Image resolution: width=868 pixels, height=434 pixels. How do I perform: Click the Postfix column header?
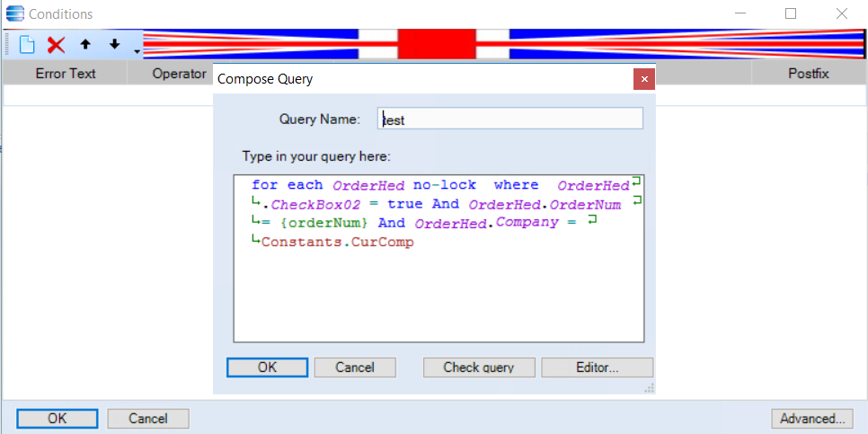pyautogui.click(x=808, y=74)
